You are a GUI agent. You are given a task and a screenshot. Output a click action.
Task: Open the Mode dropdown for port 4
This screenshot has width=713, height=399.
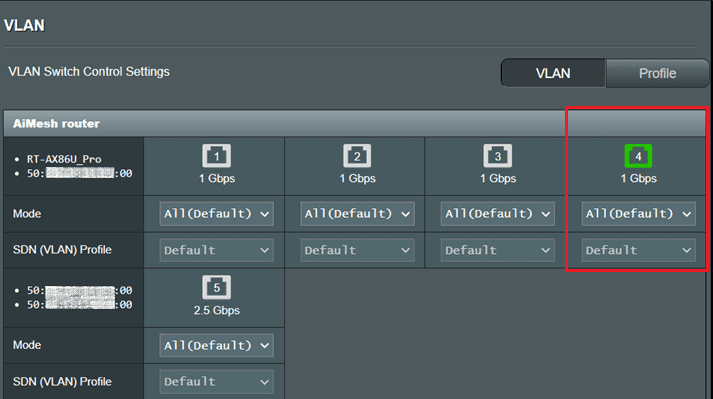tap(638, 214)
